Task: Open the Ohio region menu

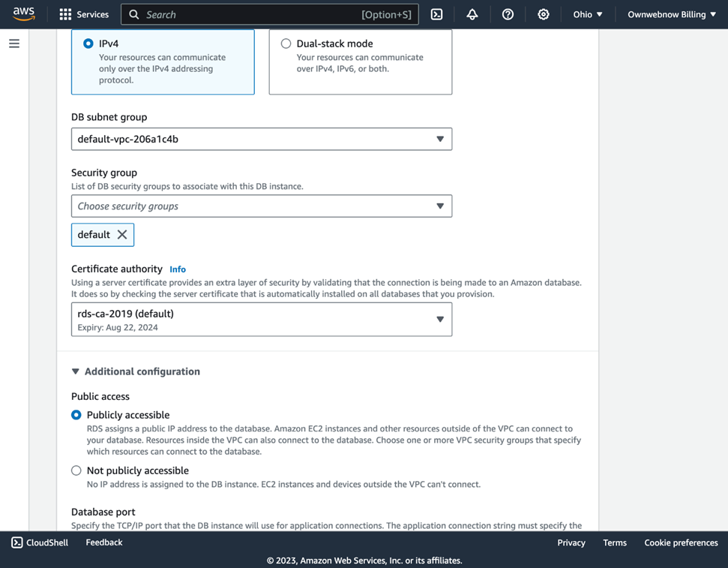Action: (x=588, y=14)
